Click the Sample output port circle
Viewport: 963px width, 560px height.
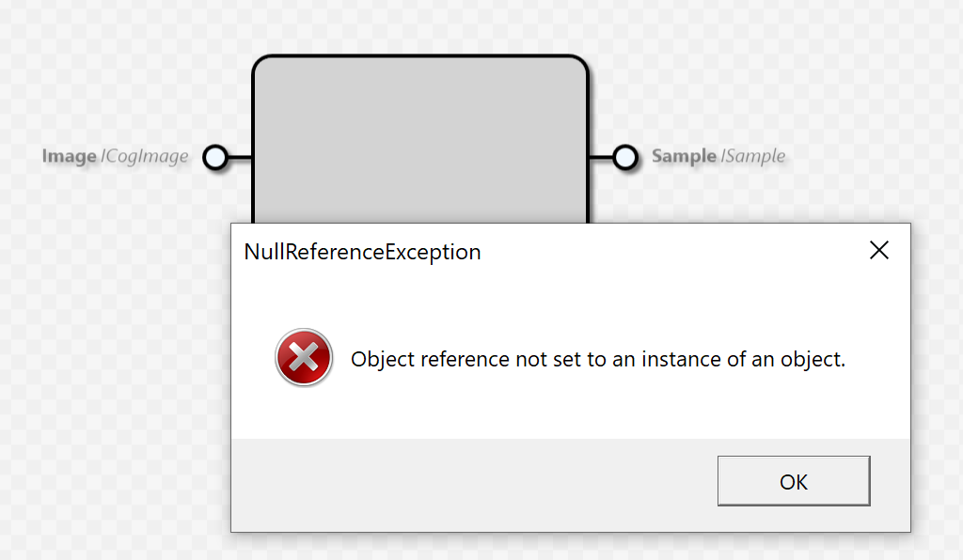[x=625, y=158]
